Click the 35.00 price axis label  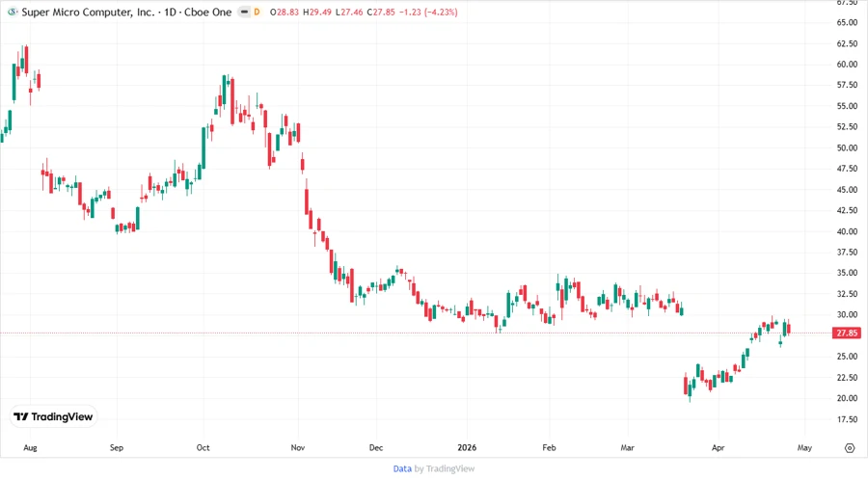pyautogui.click(x=847, y=273)
